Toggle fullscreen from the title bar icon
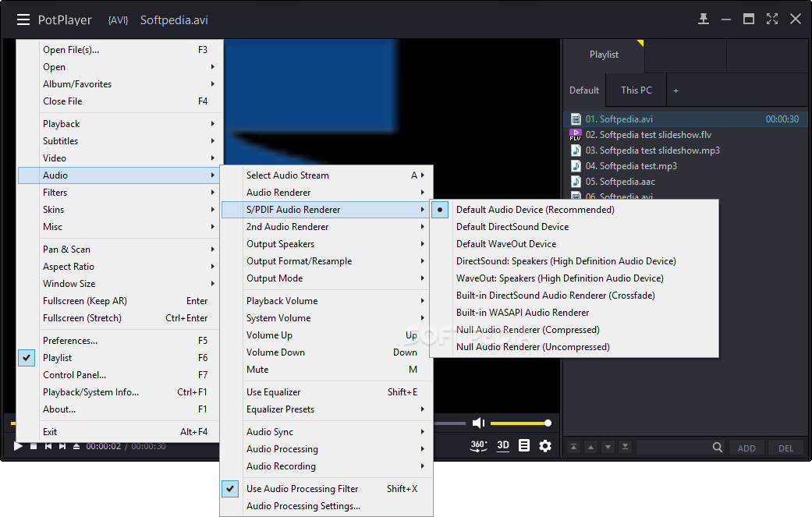Image resolution: width=812 pixels, height=517 pixels. click(x=772, y=19)
